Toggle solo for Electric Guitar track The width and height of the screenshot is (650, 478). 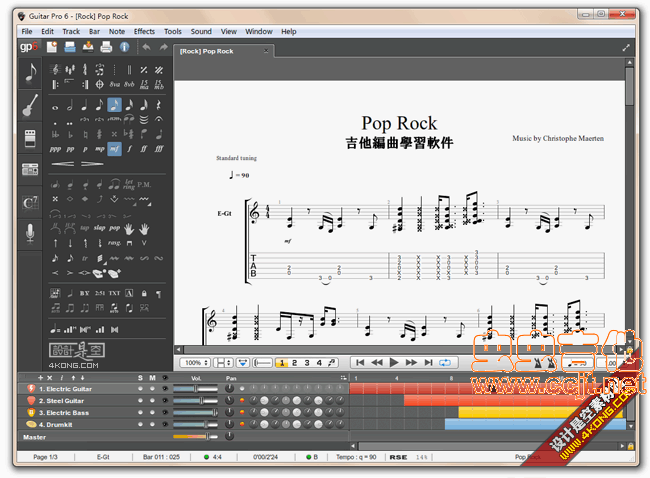(141, 388)
